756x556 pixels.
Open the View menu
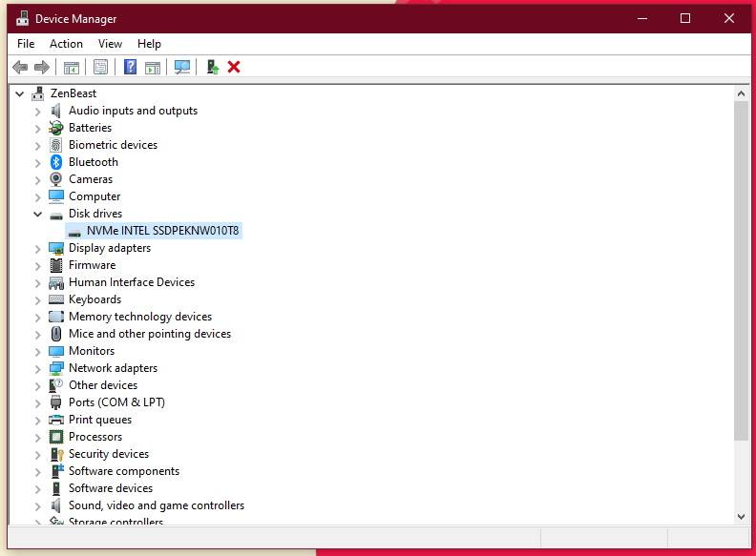(110, 44)
